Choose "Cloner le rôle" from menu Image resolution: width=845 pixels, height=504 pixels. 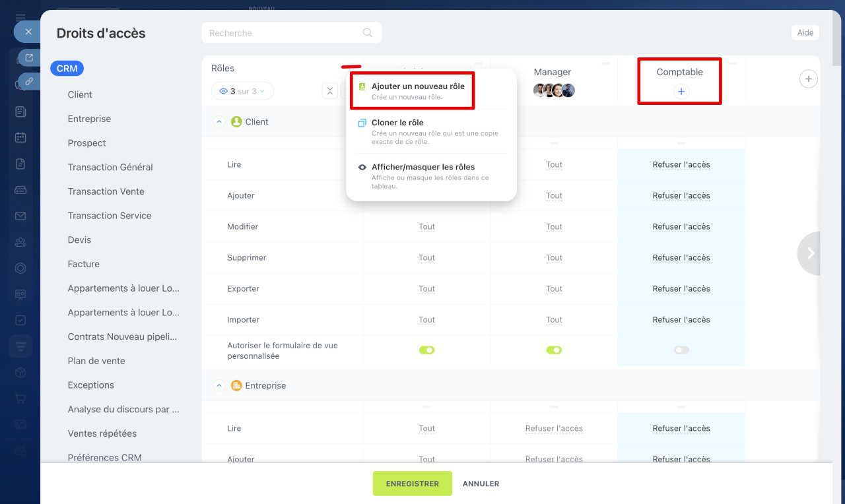click(x=397, y=123)
